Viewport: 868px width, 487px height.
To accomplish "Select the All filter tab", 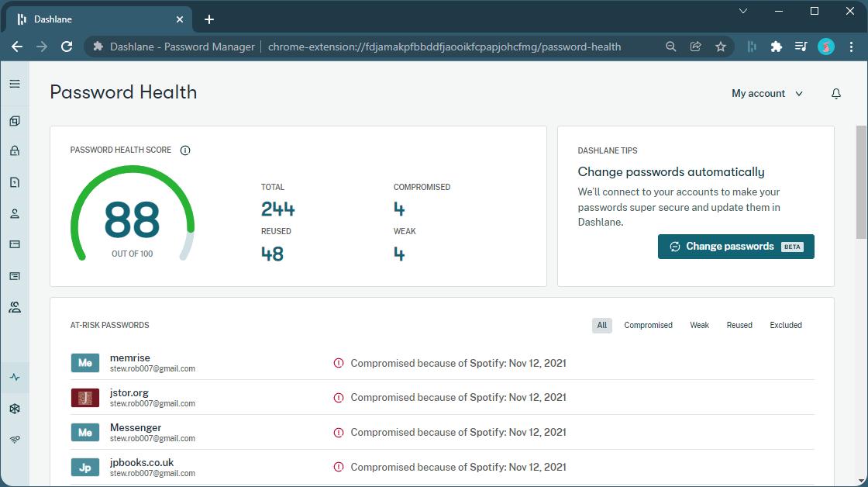I will 601,325.
